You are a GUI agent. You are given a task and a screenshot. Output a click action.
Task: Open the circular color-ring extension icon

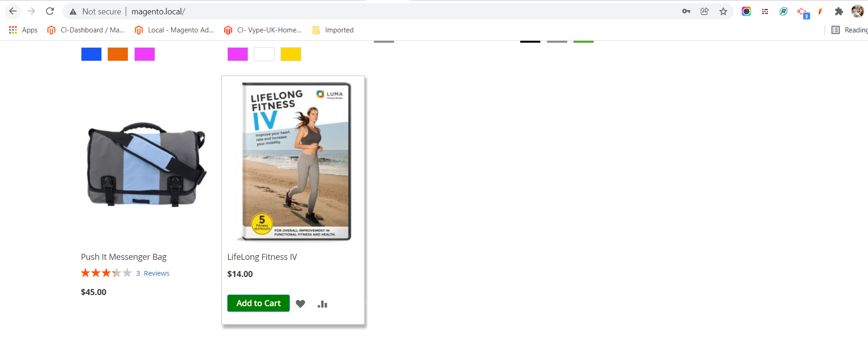(746, 11)
